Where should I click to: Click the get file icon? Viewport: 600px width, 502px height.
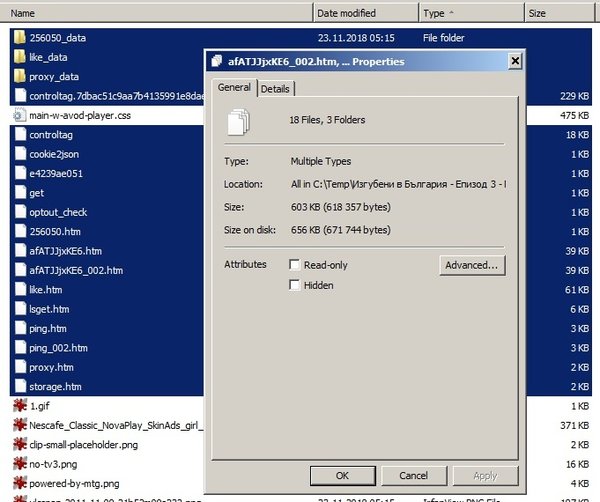pos(20,192)
